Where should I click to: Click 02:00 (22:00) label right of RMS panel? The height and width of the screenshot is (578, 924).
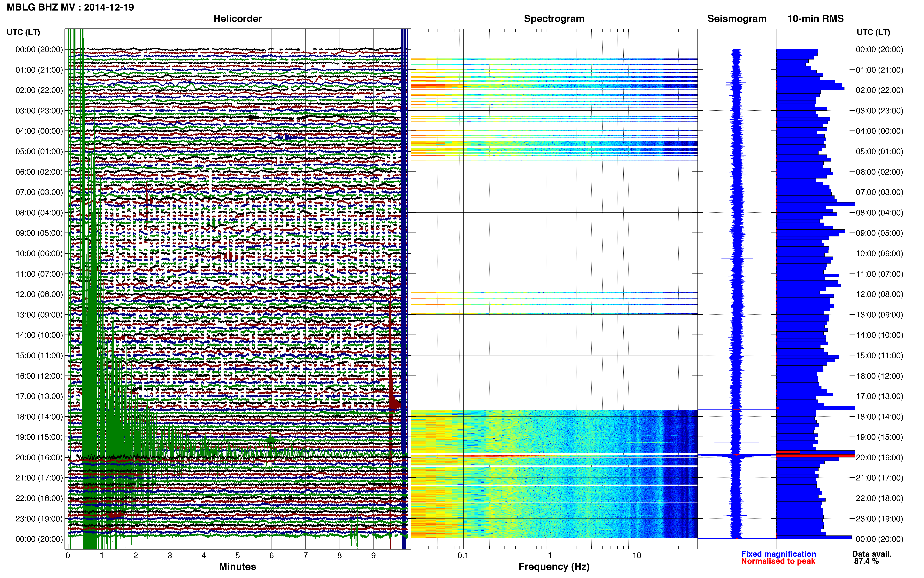(x=879, y=90)
